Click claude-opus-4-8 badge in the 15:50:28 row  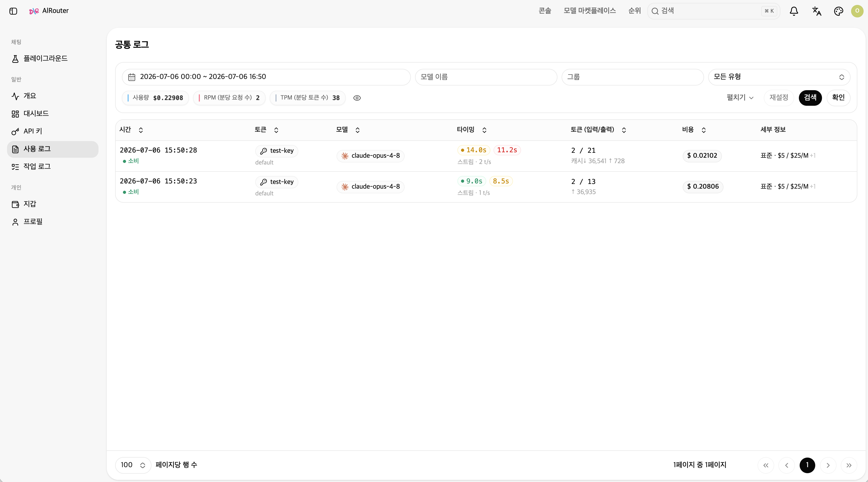pyautogui.click(x=370, y=156)
